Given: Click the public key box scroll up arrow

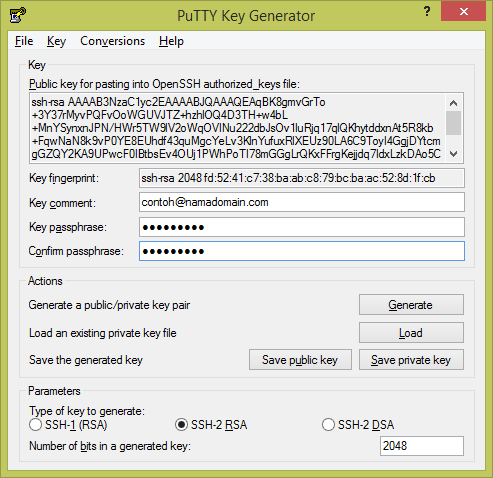Looking at the screenshot, I should [x=453, y=103].
